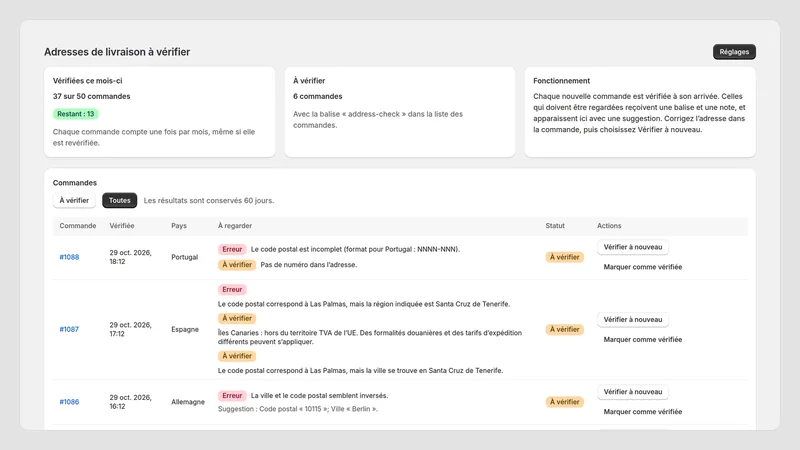Click the Erreur badge about reversed city and postal code
Screen dimensions: 800x450
232,396
